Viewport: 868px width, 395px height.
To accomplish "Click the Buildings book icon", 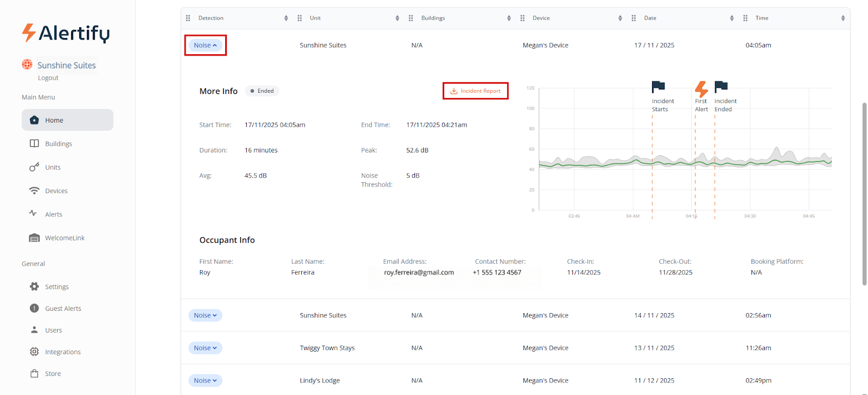I will pos(34,144).
